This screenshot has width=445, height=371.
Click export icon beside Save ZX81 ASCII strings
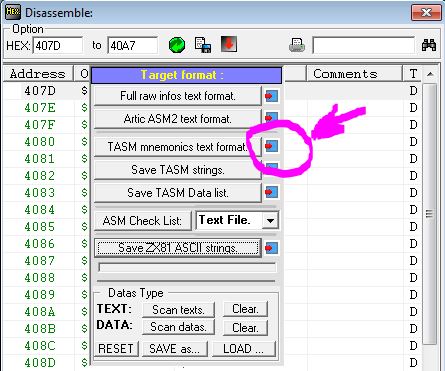(272, 248)
